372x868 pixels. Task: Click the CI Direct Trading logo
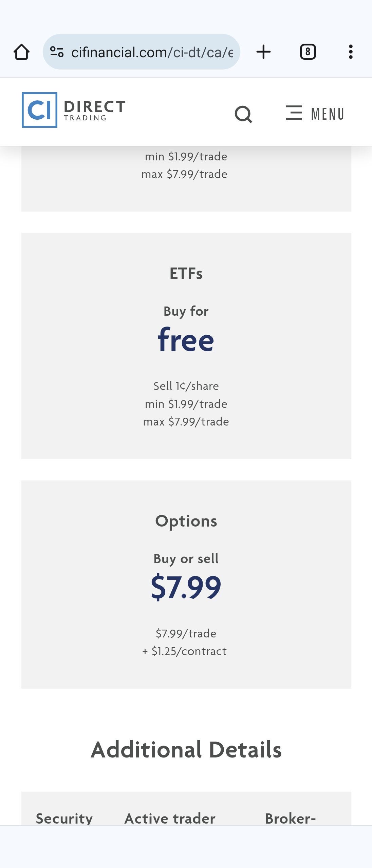[x=73, y=110]
